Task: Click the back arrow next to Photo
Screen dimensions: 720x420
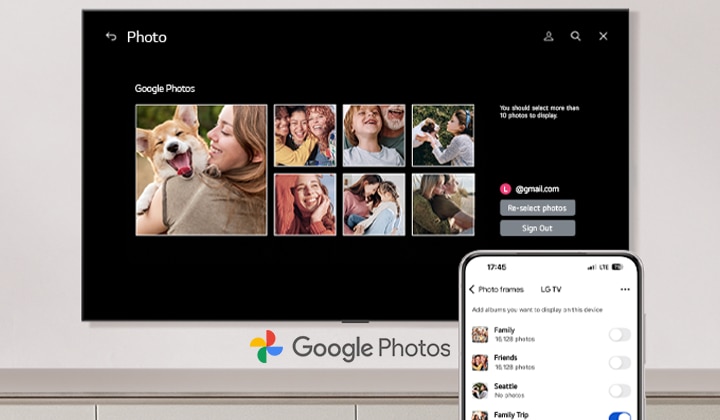Action: pos(111,37)
